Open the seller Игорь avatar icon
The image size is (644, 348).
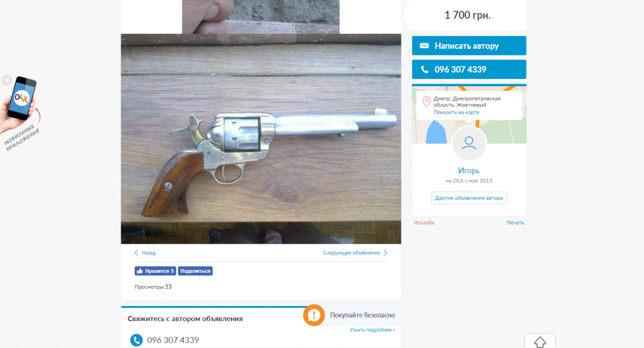click(x=469, y=143)
